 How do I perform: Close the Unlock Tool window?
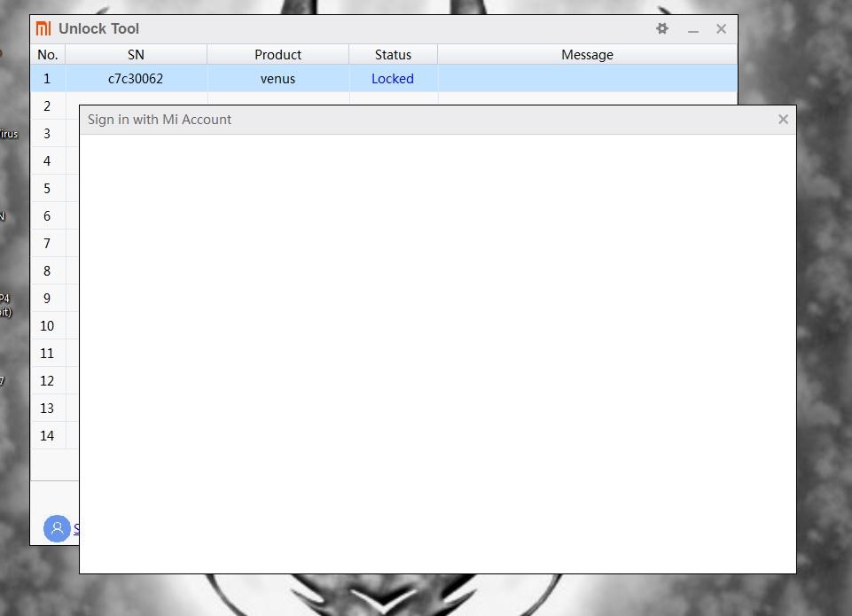tap(721, 29)
